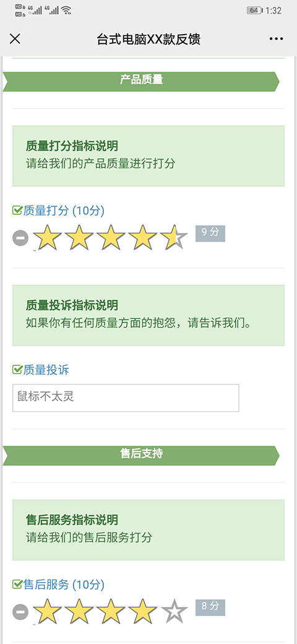Reset quality rating with minus icon

20,238
